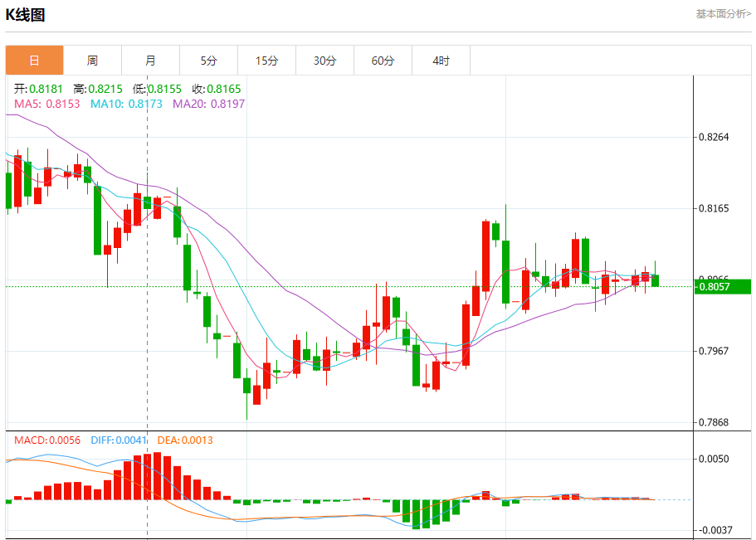Click the DEA: 0.0013 indicator text

click(x=185, y=440)
